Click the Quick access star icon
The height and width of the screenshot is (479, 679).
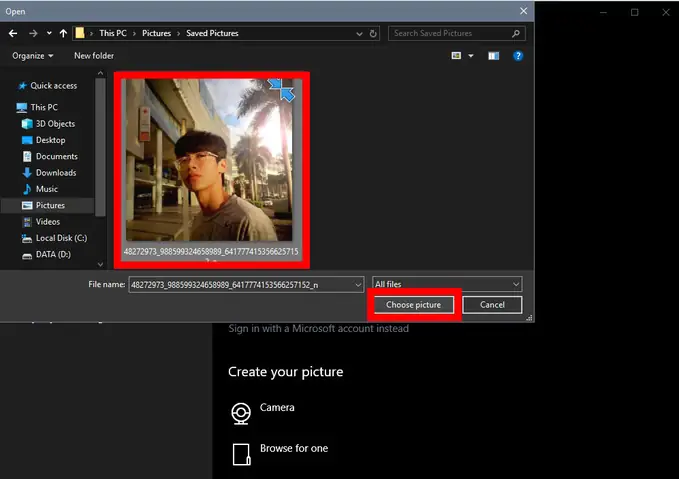[x=23, y=86]
